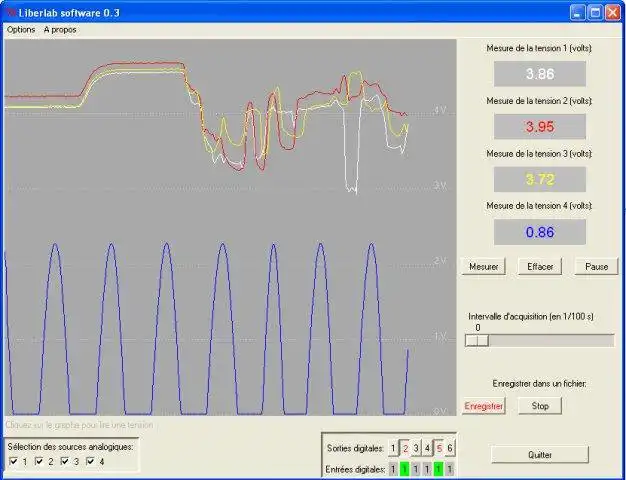This screenshot has height=480, width=626.
Task: Click second green digital input indicator
Action: [x=404, y=469]
